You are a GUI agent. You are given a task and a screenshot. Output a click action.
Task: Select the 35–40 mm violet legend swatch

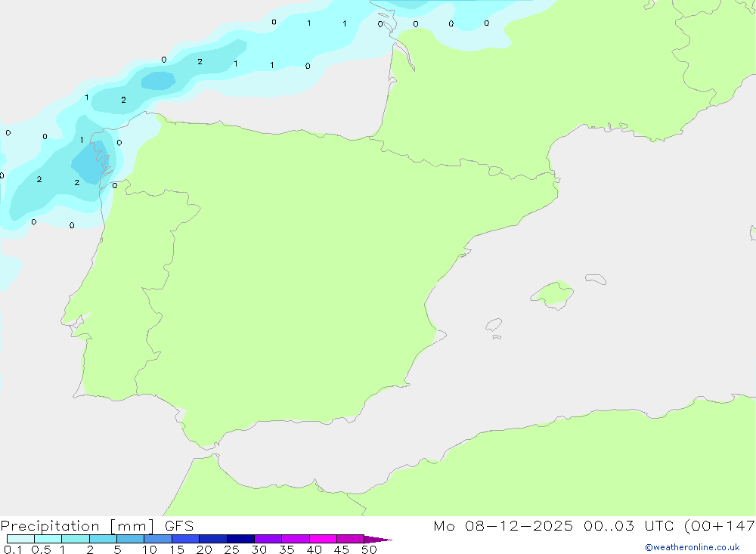295,539
